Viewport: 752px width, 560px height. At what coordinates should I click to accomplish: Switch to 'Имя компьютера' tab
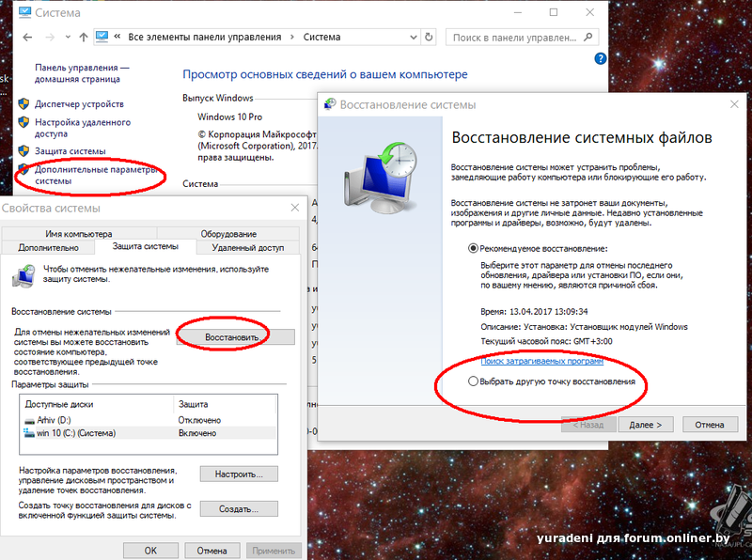[79, 234]
